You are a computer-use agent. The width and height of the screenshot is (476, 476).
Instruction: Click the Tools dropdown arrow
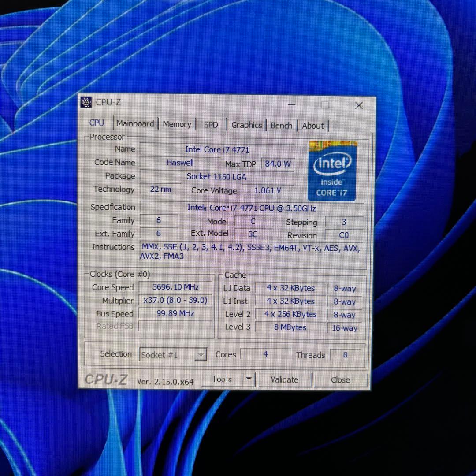(248, 379)
